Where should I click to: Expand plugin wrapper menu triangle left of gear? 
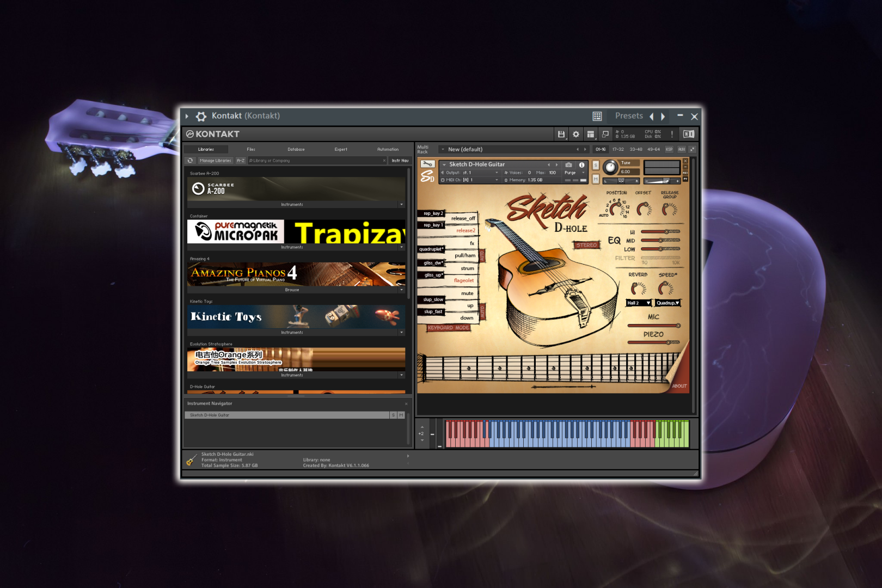click(187, 116)
